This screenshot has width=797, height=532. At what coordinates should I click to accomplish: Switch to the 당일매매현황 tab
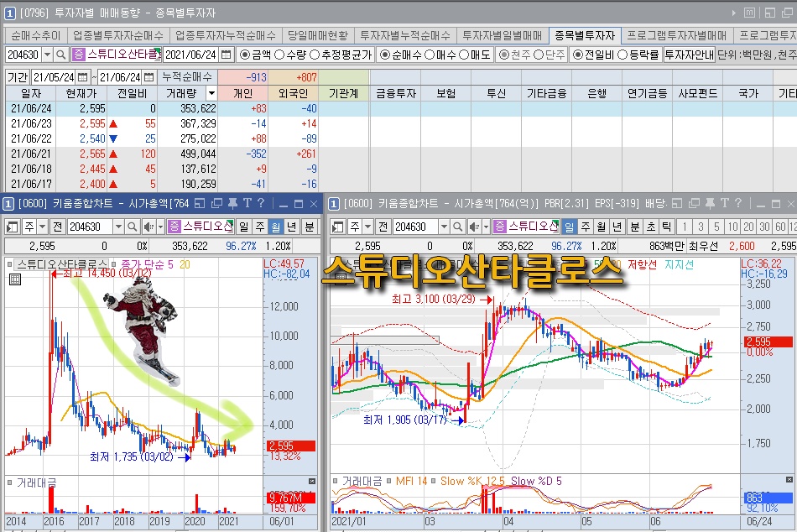click(x=318, y=35)
